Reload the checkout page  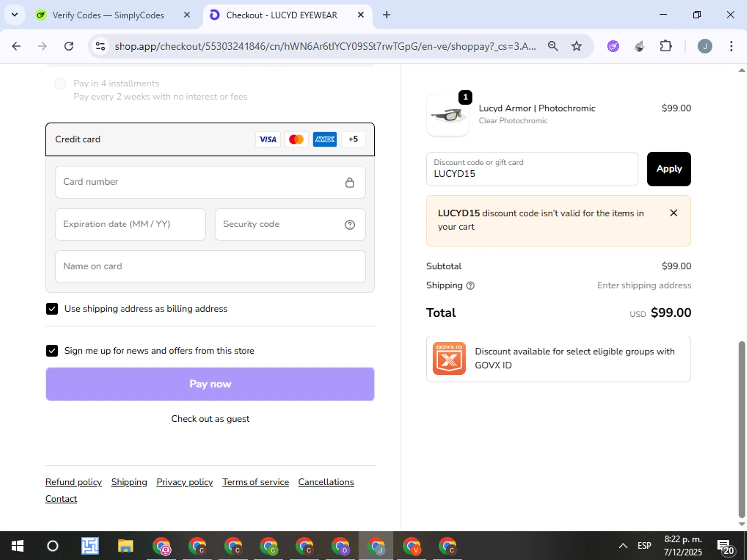[69, 46]
